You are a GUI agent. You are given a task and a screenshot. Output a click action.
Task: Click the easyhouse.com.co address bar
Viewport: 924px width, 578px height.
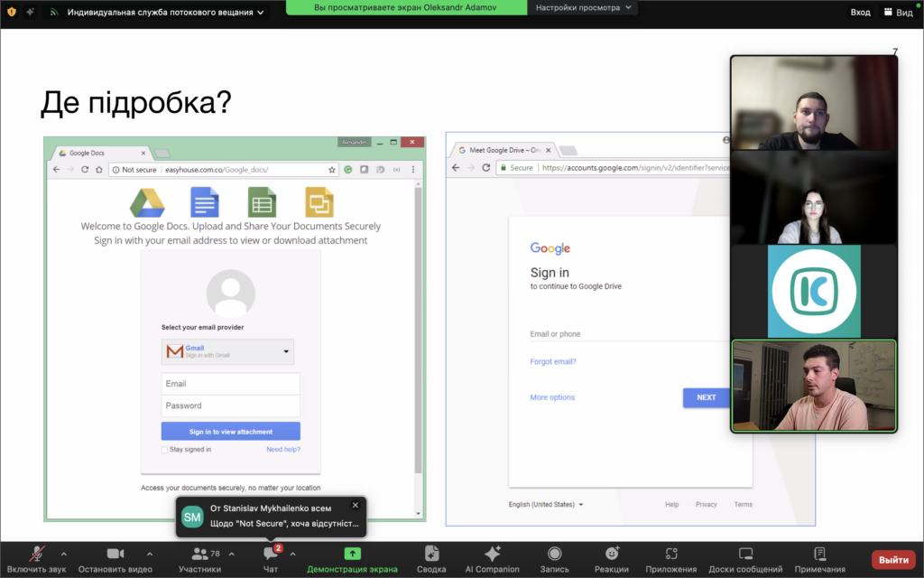(224, 169)
